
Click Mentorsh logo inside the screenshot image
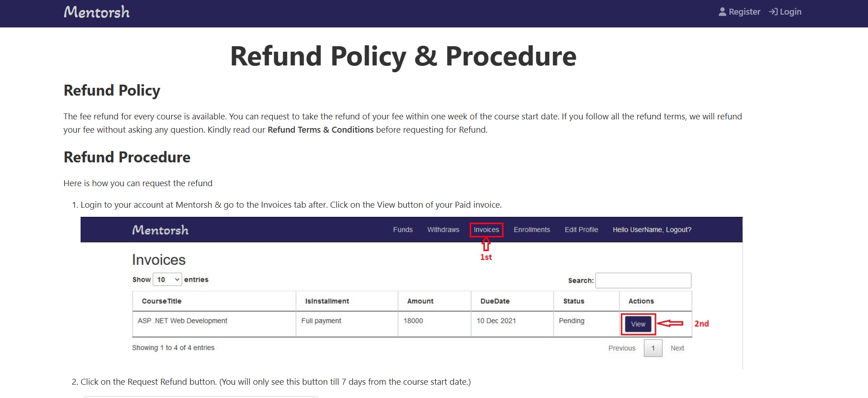[160, 230]
